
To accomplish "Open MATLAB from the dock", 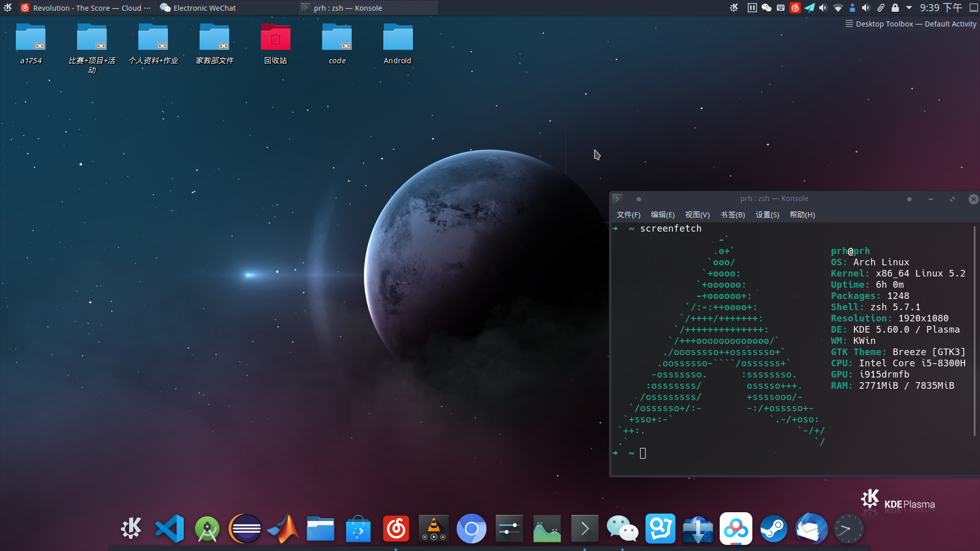I will click(282, 529).
